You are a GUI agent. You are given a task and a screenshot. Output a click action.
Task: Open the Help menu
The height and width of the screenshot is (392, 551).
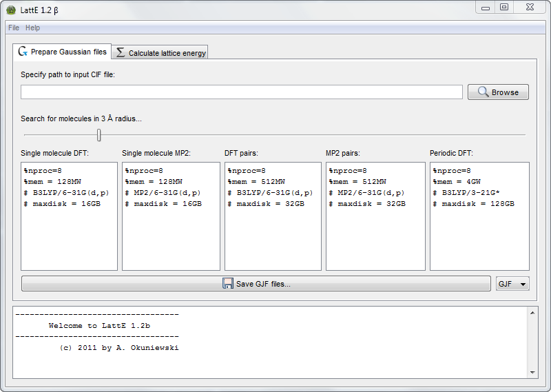32,28
